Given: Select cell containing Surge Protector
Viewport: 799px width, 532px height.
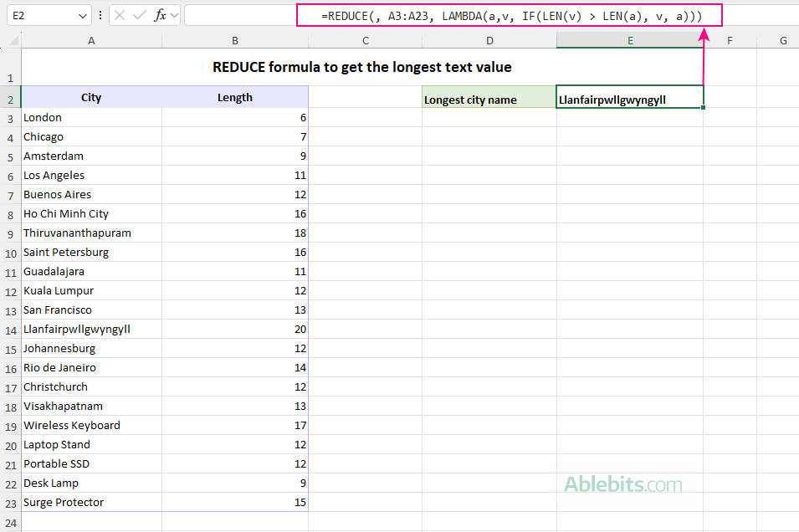Looking at the screenshot, I should 91,503.
